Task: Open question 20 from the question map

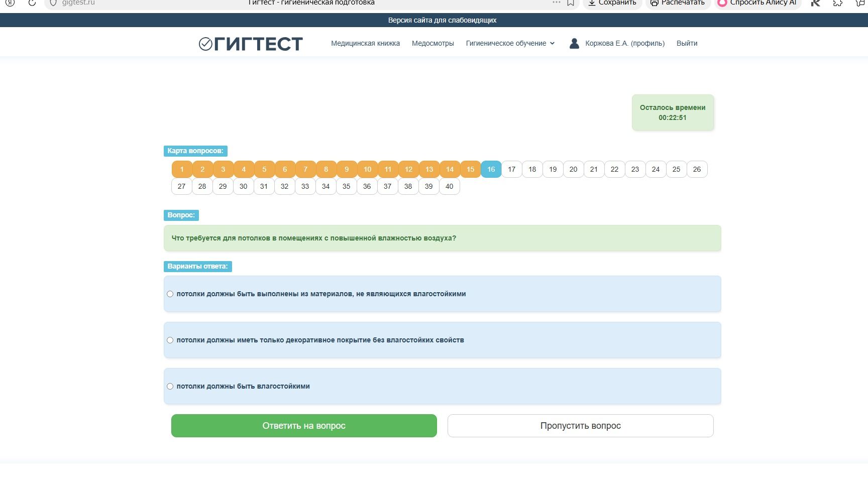Action: [573, 169]
